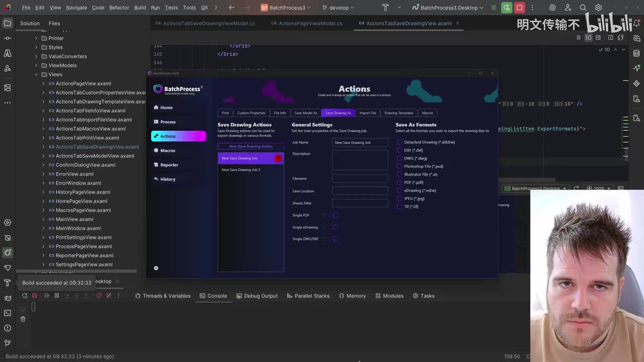Go to the History page in BatchProcess sidebar

178,179
